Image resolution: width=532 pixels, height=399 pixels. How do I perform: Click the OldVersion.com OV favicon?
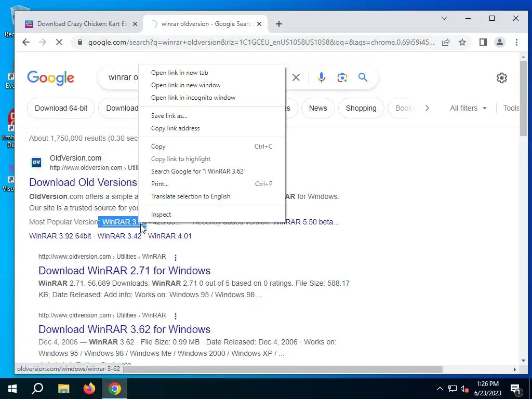pos(36,163)
